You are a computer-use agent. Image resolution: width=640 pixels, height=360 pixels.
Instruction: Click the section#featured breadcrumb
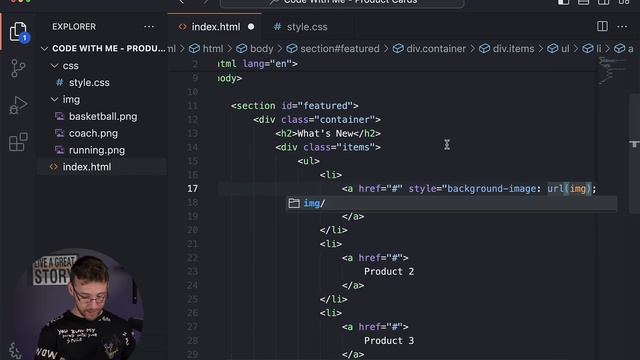click(x=333, y=49)
